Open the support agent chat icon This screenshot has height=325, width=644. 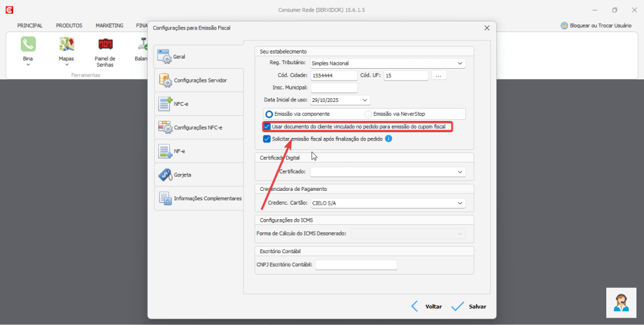pos(621,304)
